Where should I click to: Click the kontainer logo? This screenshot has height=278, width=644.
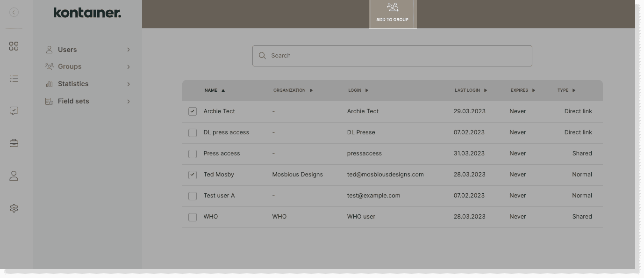point(87,13)
